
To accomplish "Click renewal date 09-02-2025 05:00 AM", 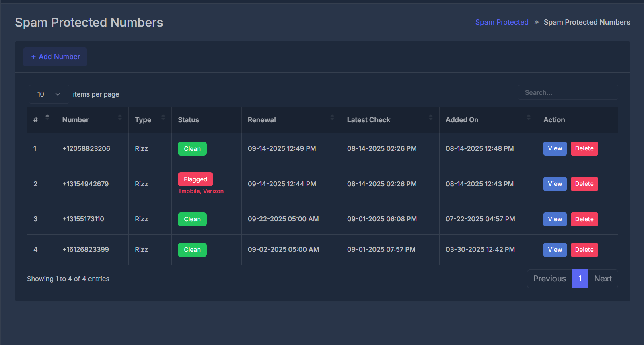I will [284, 249].
